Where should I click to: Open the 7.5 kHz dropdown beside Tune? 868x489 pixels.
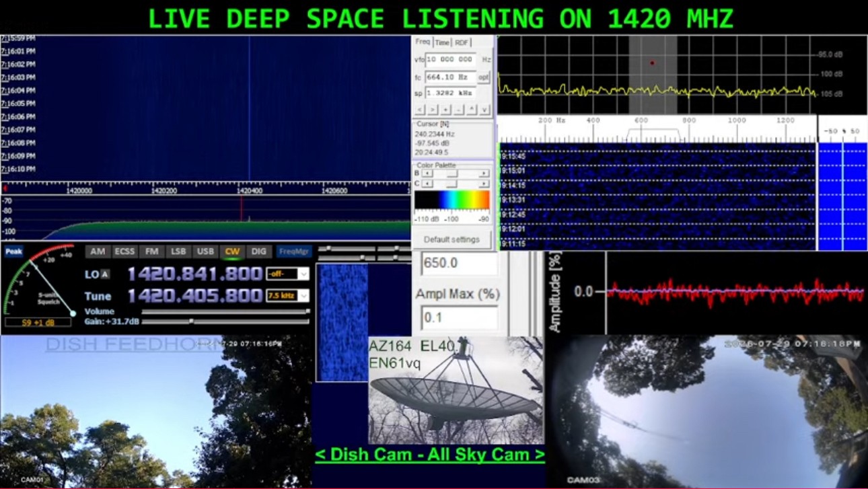(288, 296)
